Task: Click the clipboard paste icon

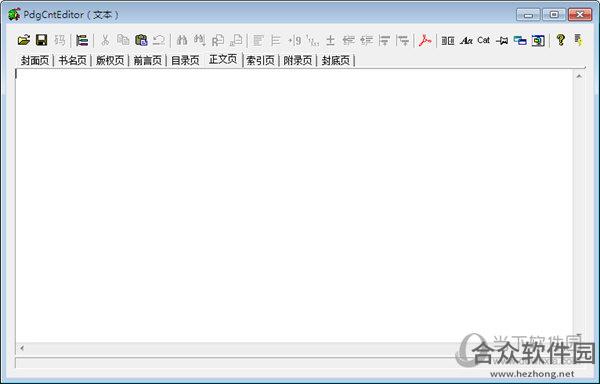Action: (x=141, y=40)
